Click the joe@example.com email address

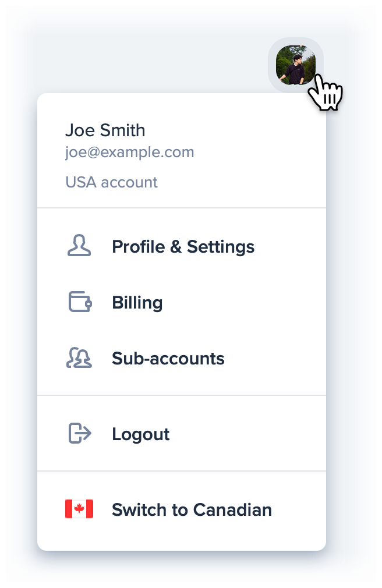click(129, 153)
